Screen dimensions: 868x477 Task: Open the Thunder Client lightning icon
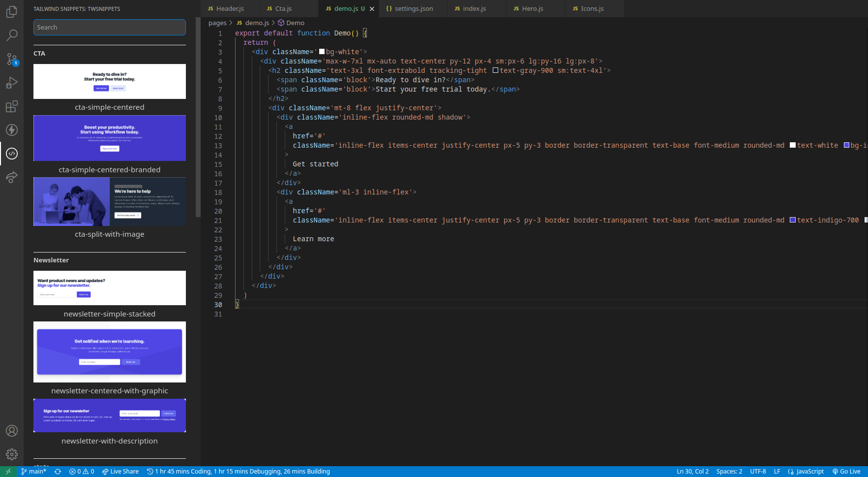(x=12, y=130)
